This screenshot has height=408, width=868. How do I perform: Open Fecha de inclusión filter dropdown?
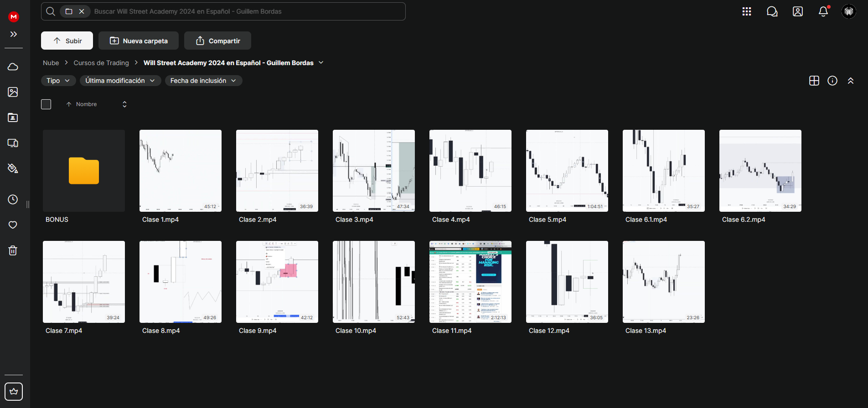tap(203, 81)
